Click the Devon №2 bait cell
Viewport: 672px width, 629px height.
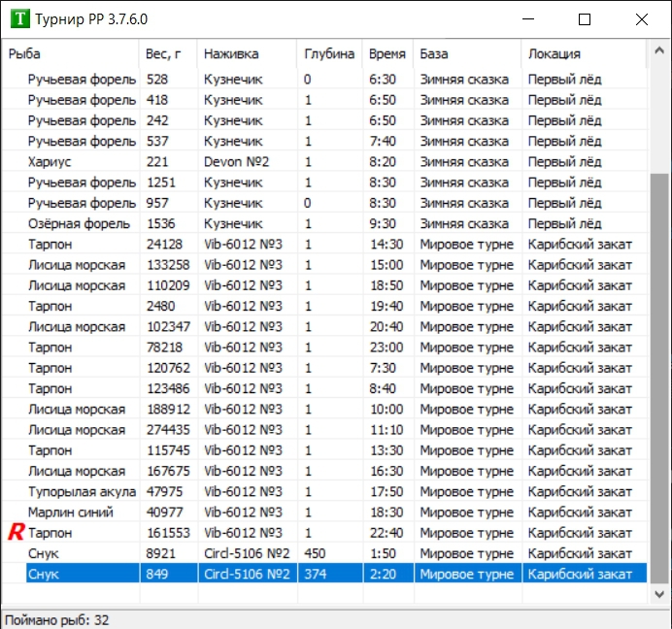237,162
